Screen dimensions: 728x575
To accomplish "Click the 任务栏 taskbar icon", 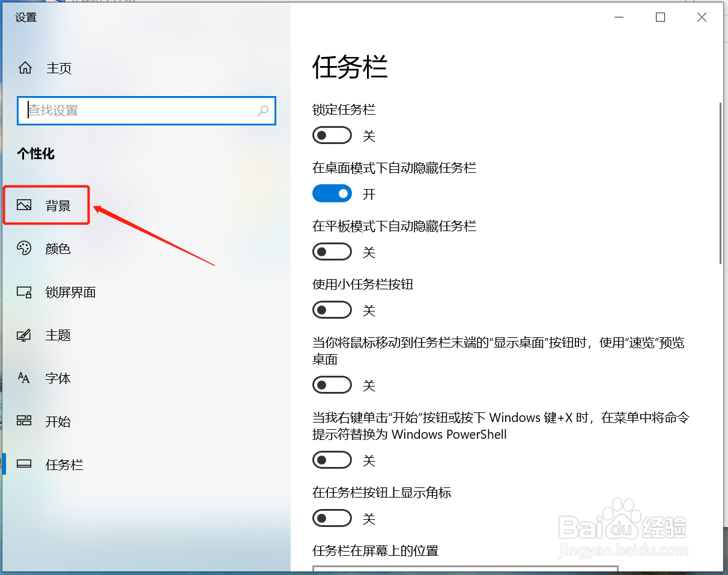I will pyautogui.click(x=24, y=464).
